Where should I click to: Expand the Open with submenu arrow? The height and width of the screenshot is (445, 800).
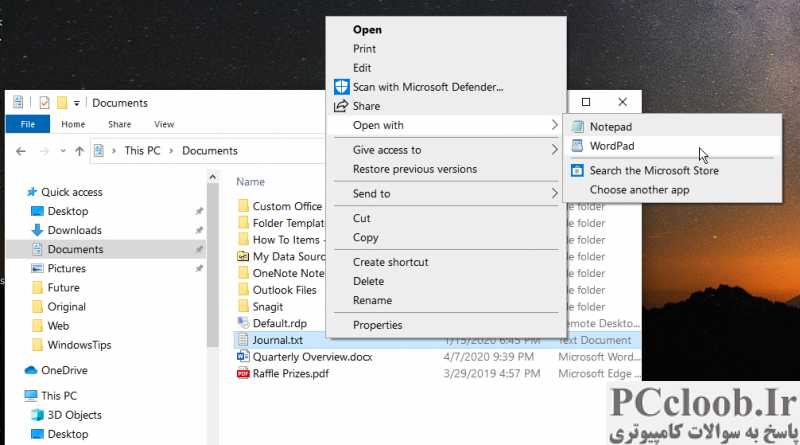click(x=555, y=125)
